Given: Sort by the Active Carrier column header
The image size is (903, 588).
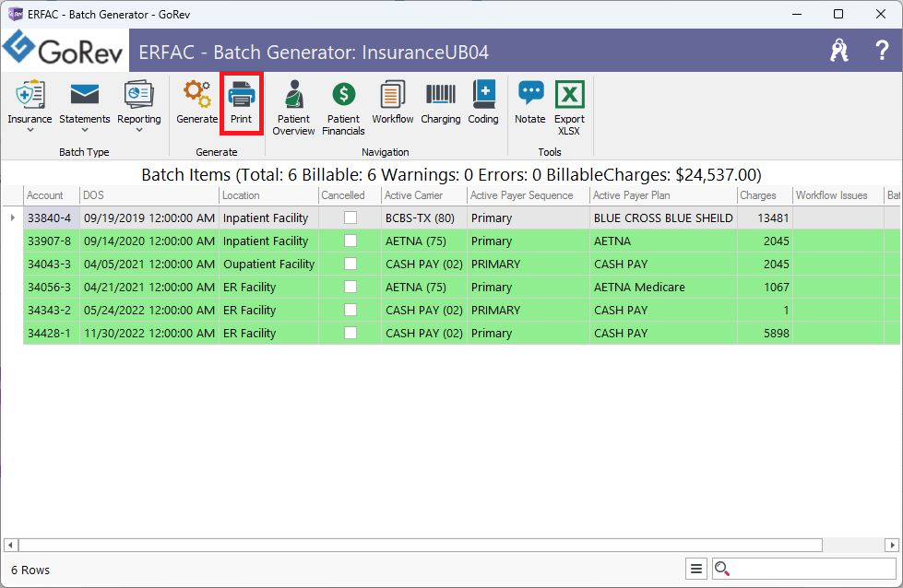Looking at the screenshot, I should (x=424, y=195).
